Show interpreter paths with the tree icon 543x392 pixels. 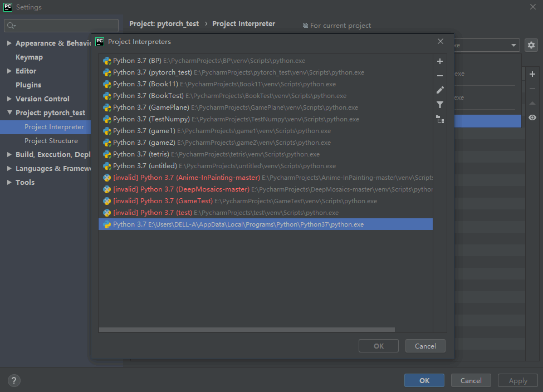pyautogui.click(x=440, y=120)
